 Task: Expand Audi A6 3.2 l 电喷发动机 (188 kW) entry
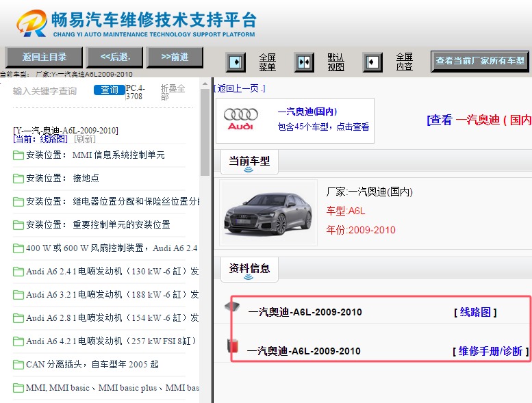coord(112,294)
